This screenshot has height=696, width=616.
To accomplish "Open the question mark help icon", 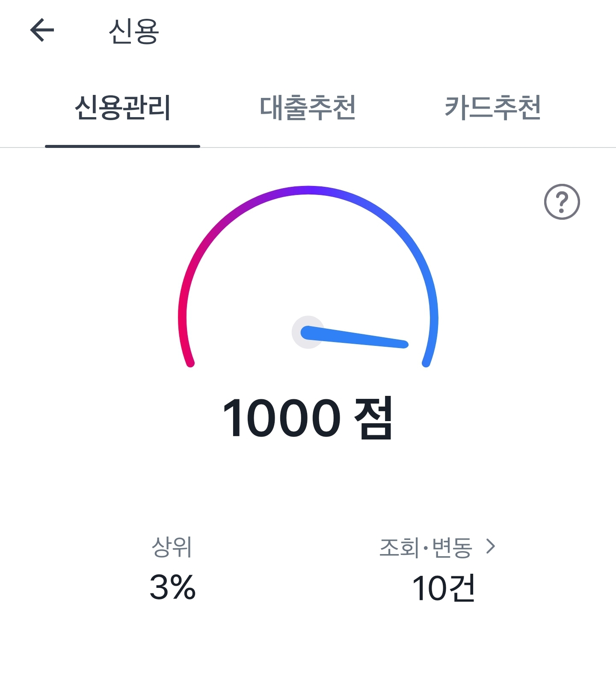I will pyautogui.click(x=562, y=202).
